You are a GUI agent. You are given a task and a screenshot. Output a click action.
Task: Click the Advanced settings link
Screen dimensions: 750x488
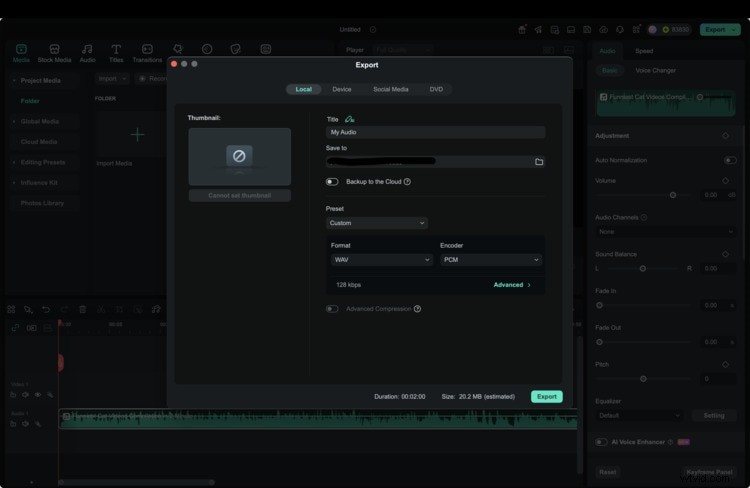[511, 285]
